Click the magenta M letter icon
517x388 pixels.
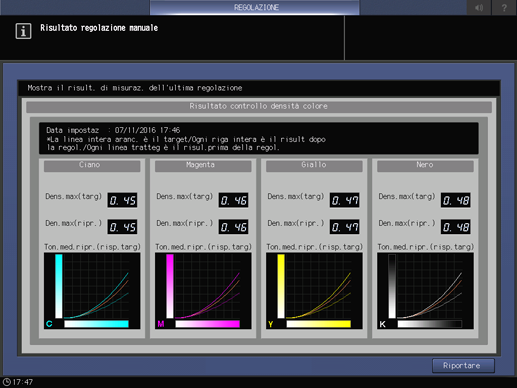161,324
